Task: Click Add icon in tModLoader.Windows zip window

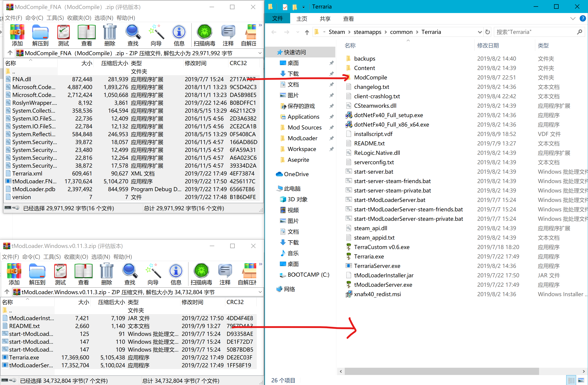Action: (14, 274)
